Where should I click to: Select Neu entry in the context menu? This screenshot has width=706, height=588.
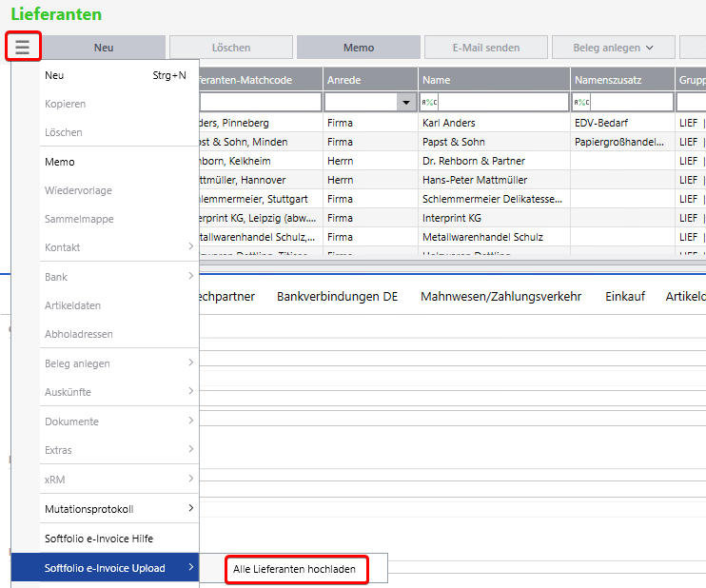click(x=55, y=75)
